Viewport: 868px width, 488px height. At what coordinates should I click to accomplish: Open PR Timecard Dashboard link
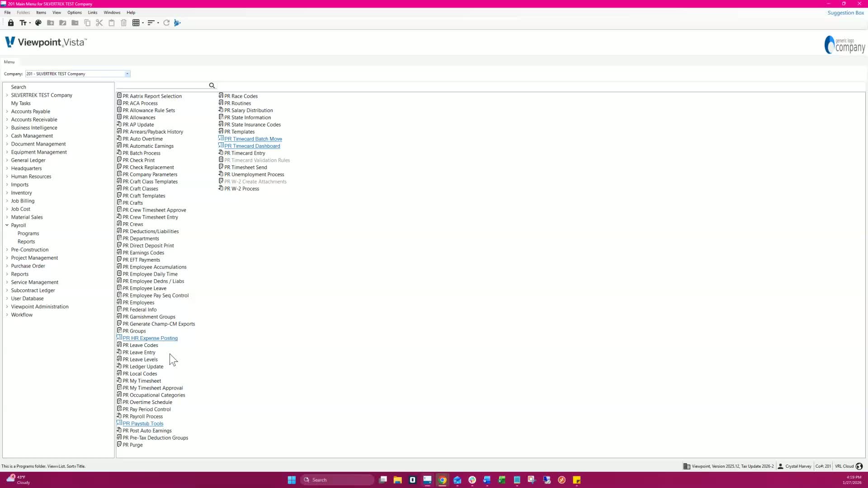tap(252, 146)
